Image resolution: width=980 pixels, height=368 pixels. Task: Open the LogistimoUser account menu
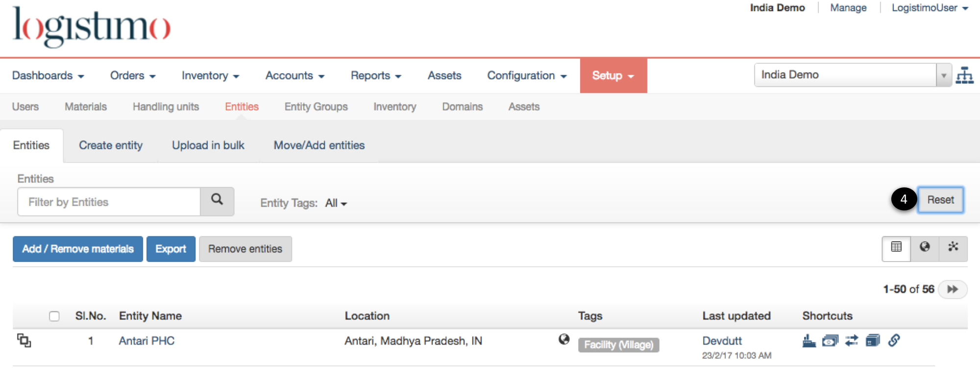point(930,8)
